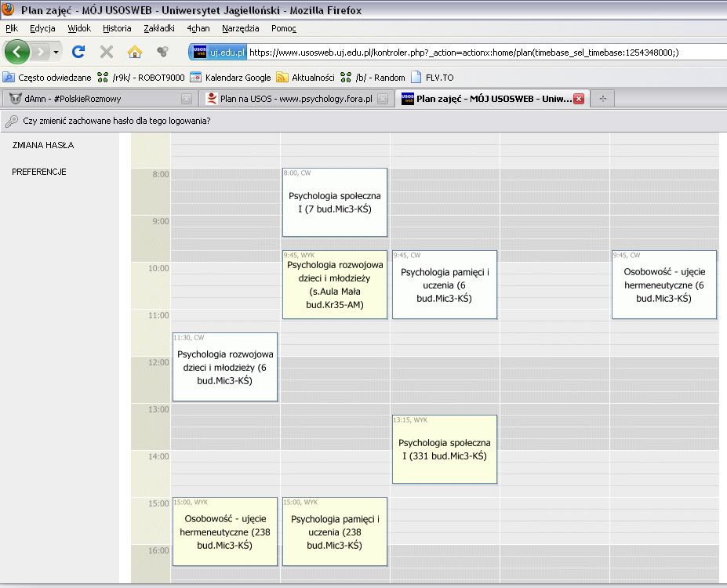Select the 13:15 Psychologia społeczna I lecture block

point(445,449)
